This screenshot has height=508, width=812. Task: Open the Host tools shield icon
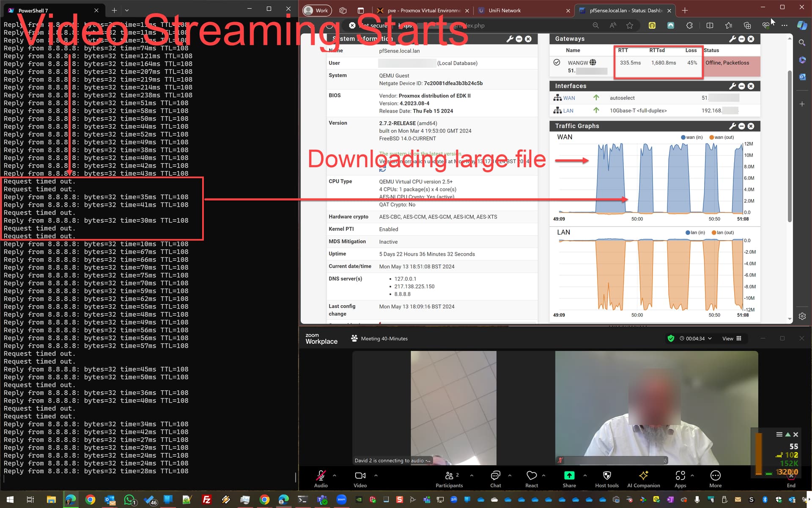pyautogui.click(x=606, y=476)
